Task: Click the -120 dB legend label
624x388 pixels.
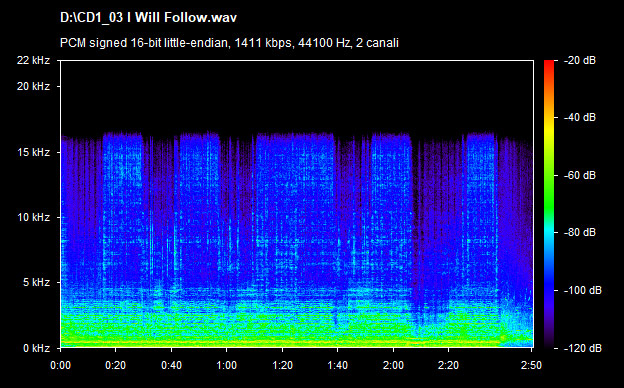Action: (583, 349)
